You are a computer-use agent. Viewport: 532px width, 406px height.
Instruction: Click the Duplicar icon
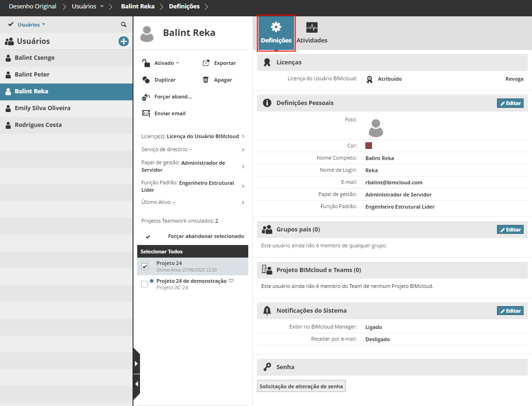(x=146, y=80)
